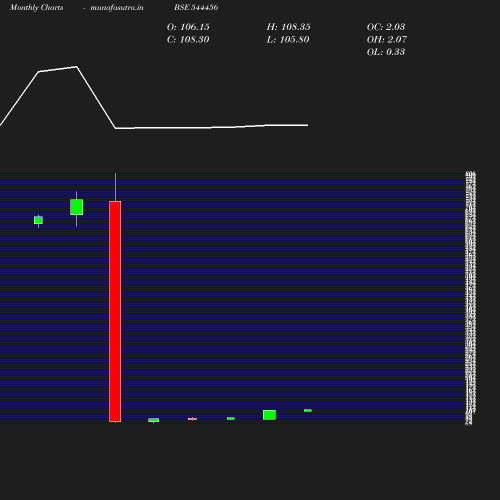500x500 pixels.
Task: Click the 'OH: 2.07' value
Action: (x=387, y=40)
